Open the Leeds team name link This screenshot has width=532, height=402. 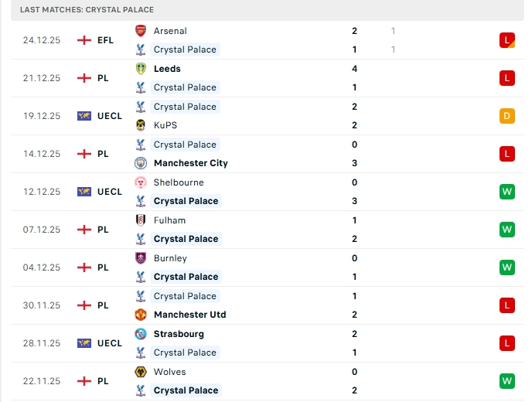tap(167, 69)
